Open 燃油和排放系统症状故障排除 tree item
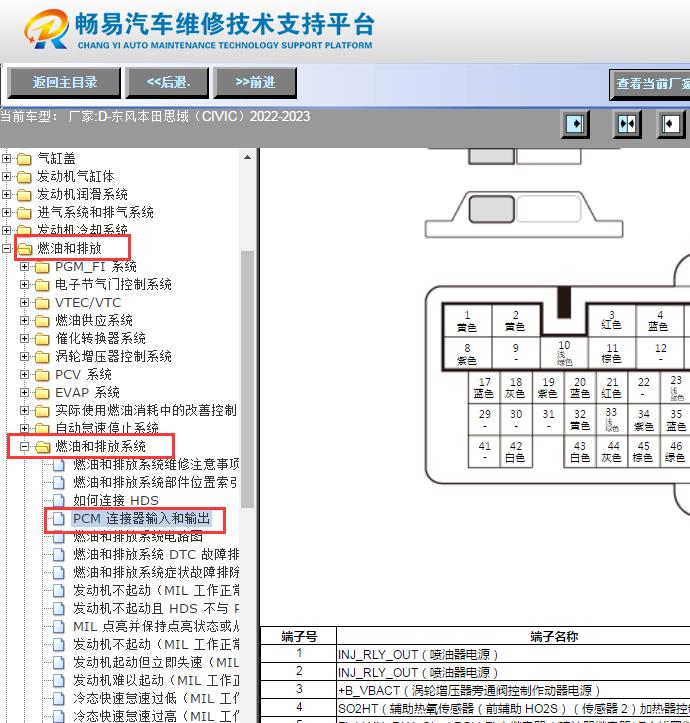Image resolution: width=690 pixels, height=723 pixels. point(156,572)
